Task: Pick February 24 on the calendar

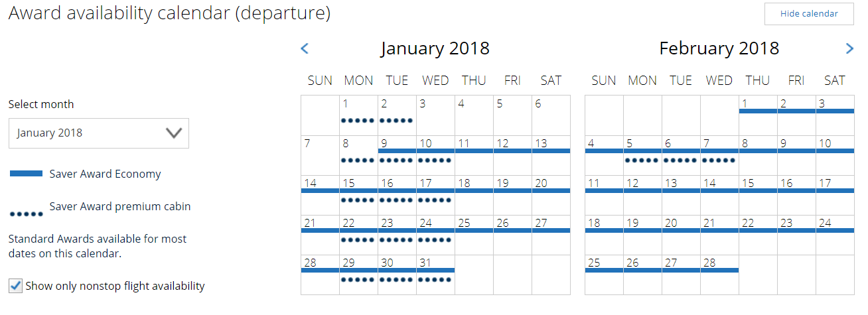Action: click(835, 235)
